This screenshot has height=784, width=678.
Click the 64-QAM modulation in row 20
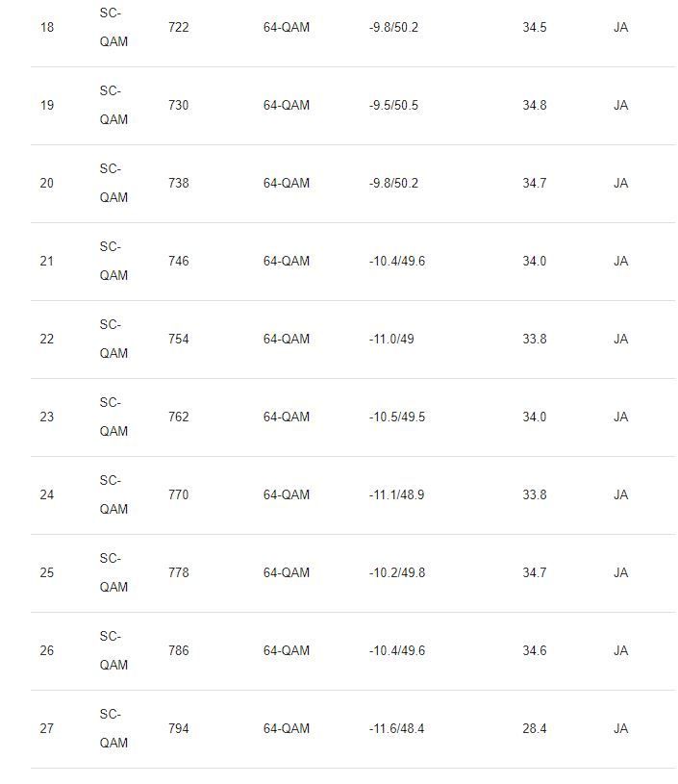[287, 183]
